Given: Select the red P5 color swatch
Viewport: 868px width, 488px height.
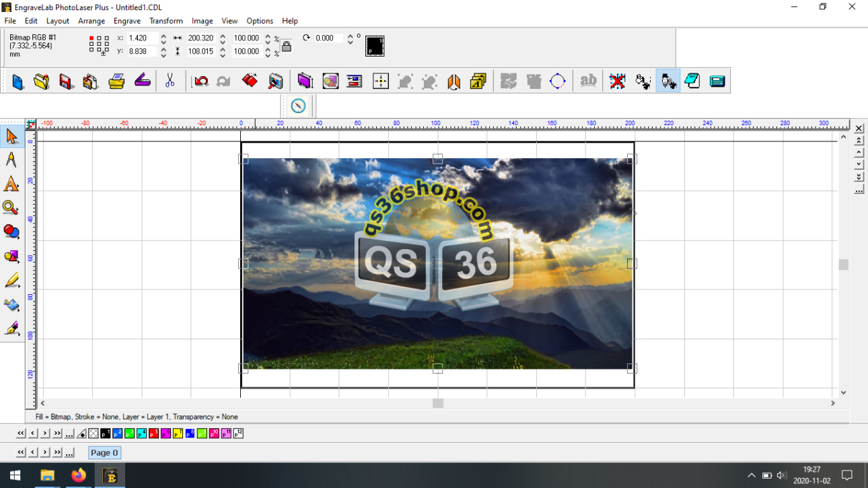Looking at the screenshot, I should pos(153,433).
